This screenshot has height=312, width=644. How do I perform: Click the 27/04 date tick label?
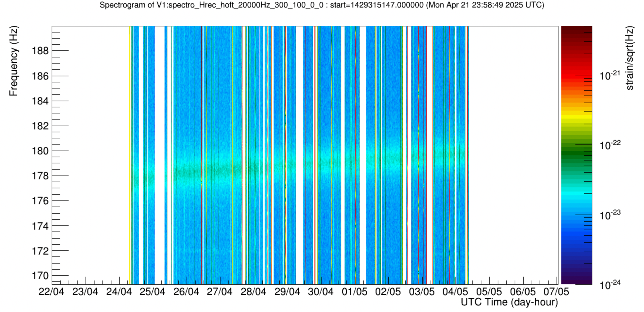pyautogui.click(x=220, y=292)
